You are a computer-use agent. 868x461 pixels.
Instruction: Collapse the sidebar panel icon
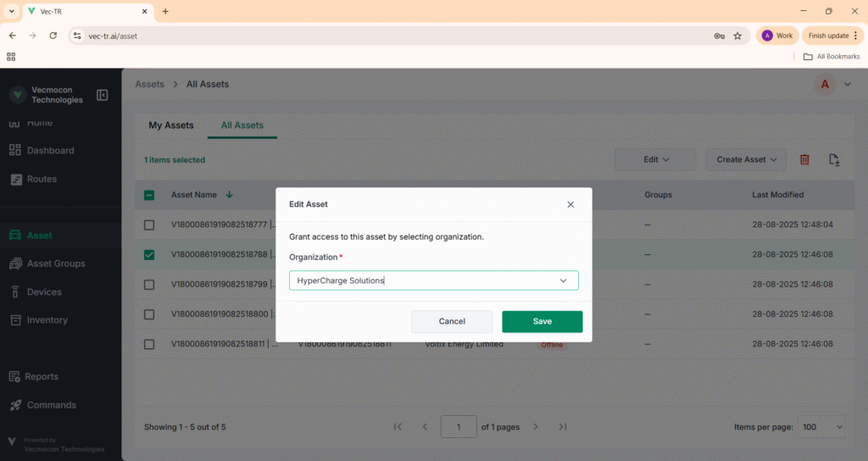click(x=103, y=95)
